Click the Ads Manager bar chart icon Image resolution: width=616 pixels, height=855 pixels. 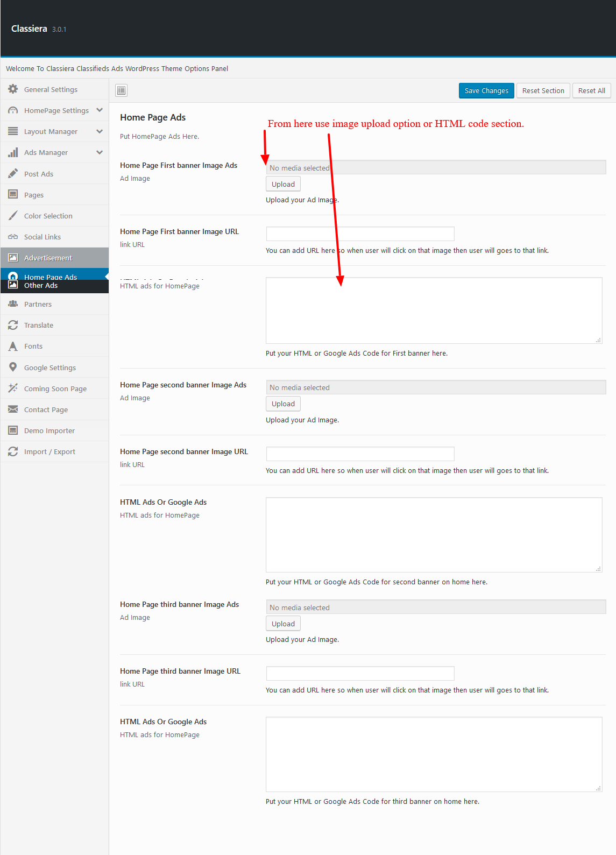tap(13, 152)
